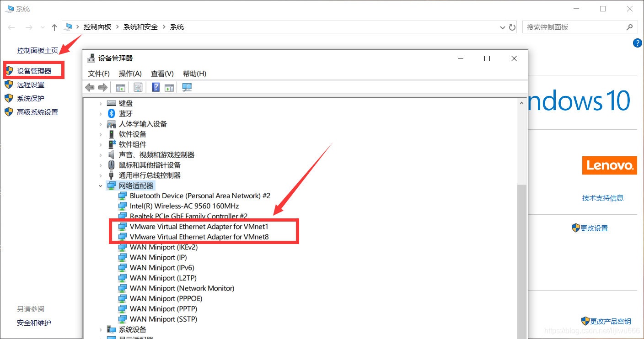Screen dimensions: 644x339
Task: Open 系统保护 link in System sidebar
Action: coord(31,98)
